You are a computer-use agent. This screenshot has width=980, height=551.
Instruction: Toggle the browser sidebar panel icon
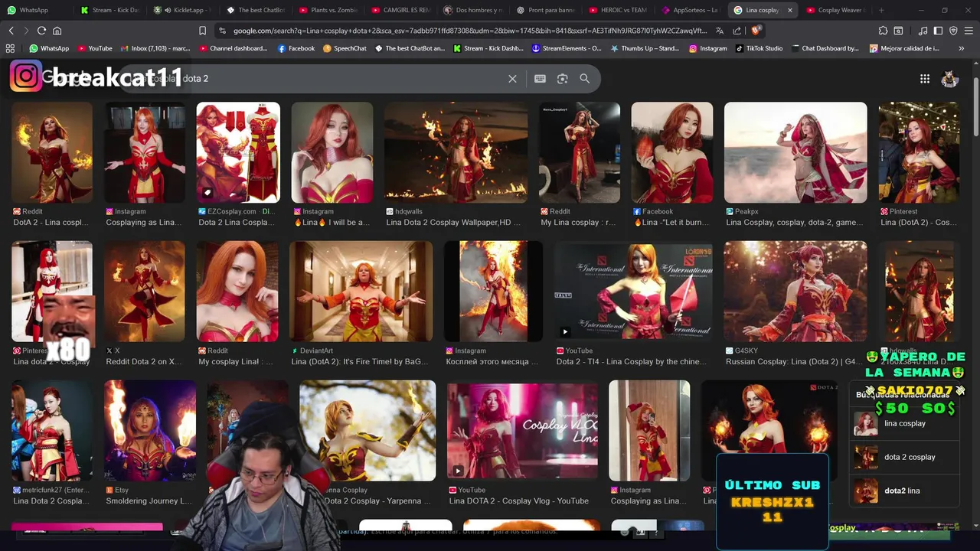pos(938,31)
